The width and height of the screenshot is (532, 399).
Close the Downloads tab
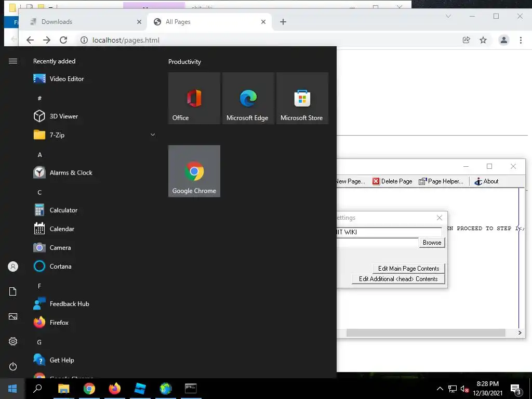(x=139, y=22)
